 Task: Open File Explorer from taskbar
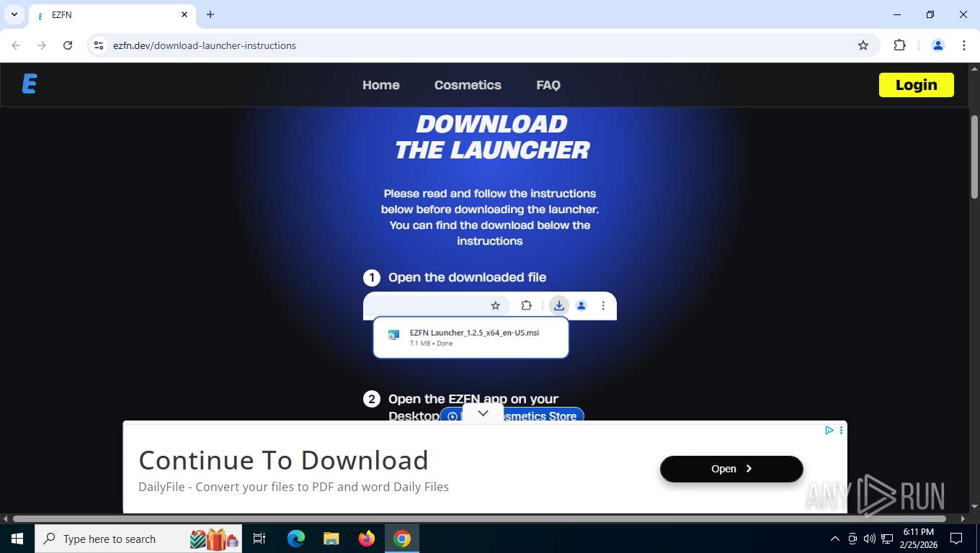click(331, 539)
